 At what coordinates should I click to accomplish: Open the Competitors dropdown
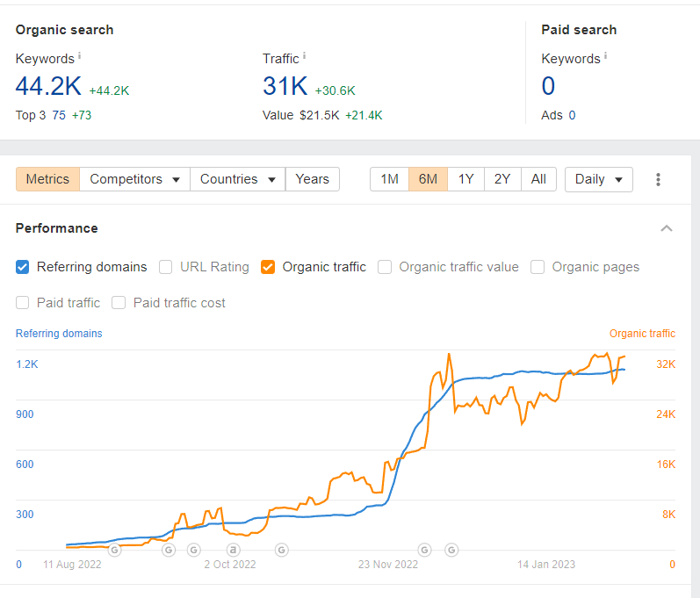point(135,179)
